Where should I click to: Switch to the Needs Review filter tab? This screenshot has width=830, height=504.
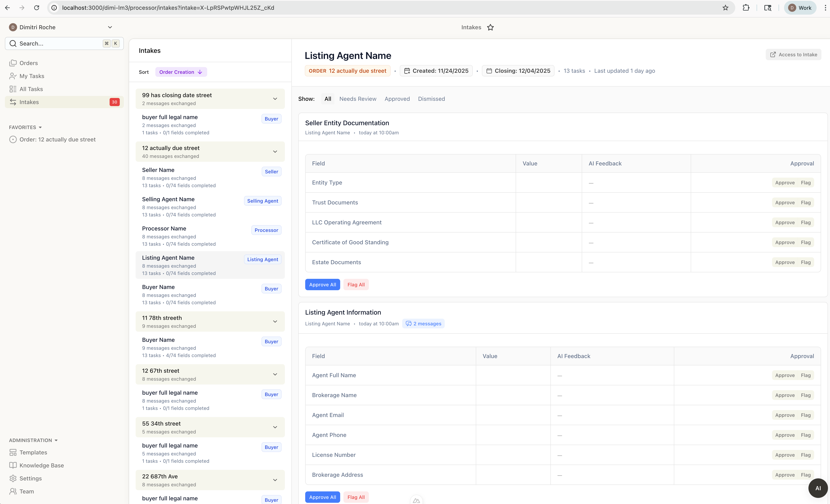tap(358, 99)
